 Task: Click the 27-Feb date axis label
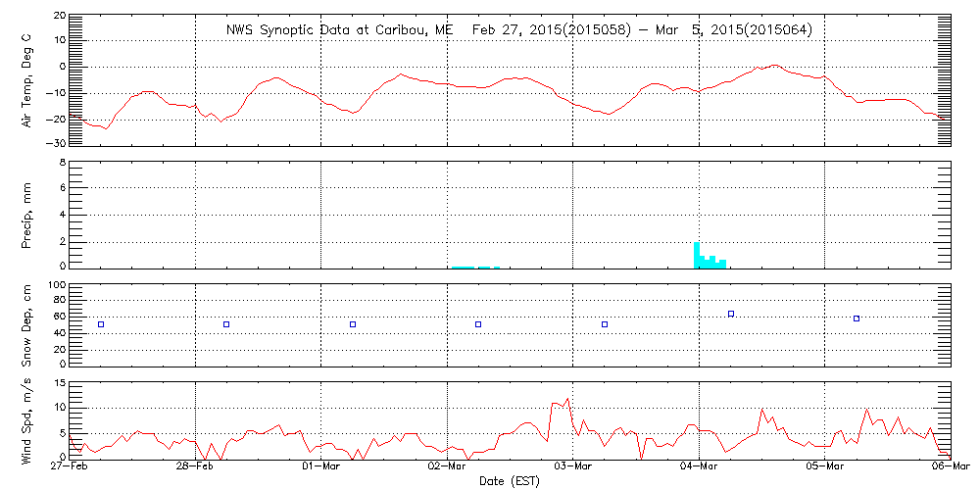(70, 468)
